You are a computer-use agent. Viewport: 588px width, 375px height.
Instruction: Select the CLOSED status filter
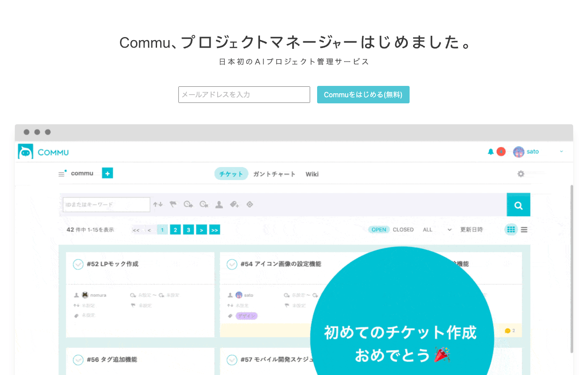tap(403, 230)
